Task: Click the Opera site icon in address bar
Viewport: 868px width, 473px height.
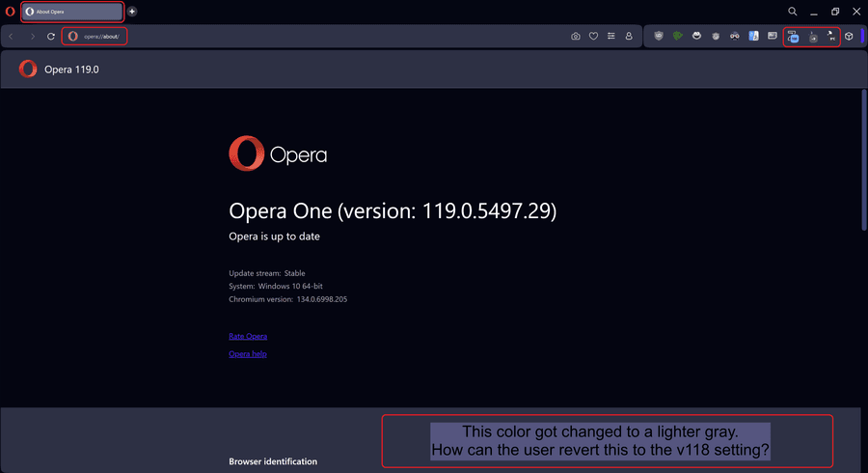Action: 73,37
